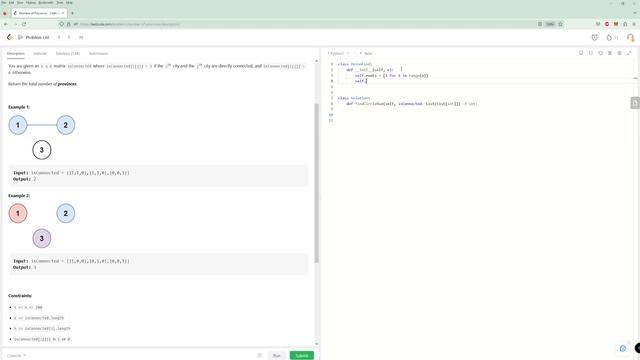Click the browser back arrow

(x=6, y=24)
